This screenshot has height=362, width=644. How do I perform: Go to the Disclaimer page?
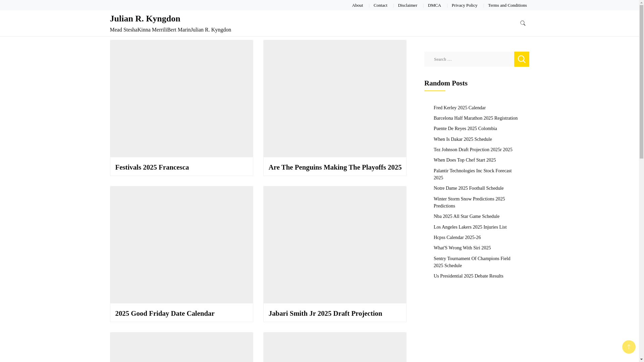click(x=408, y=5)
